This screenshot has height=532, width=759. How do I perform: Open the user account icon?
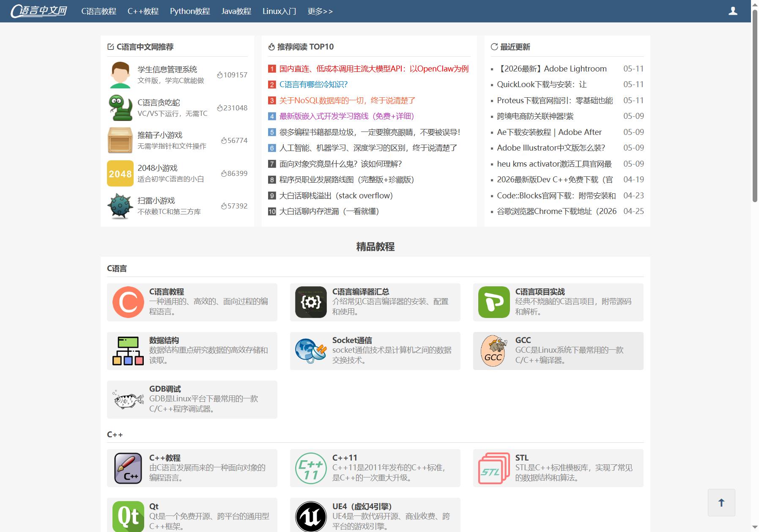(x=733, y=11)
